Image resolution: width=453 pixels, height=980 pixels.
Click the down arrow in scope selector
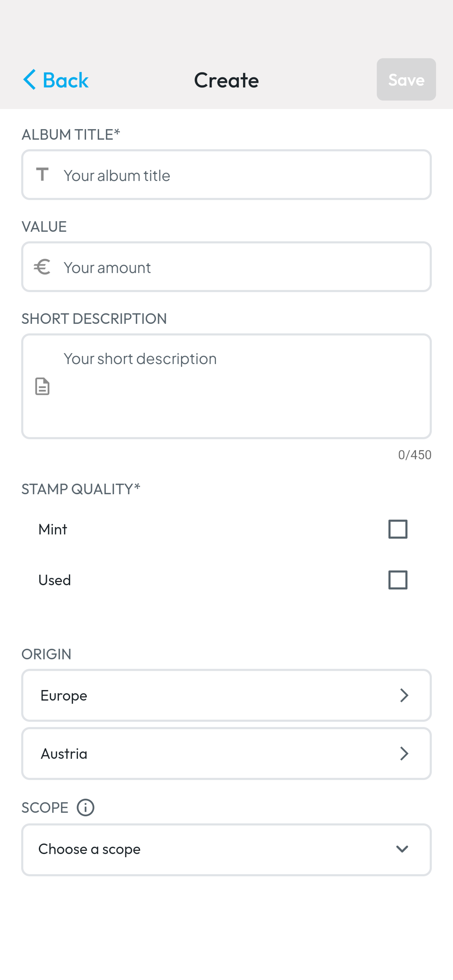(x=402, y=849)
